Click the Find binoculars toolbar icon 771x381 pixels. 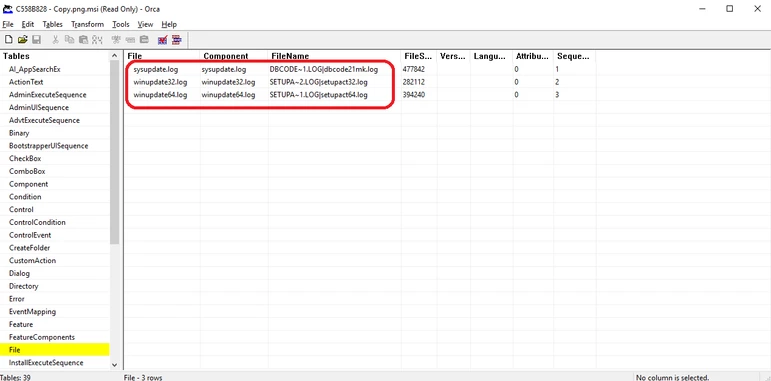click(x=97, y=40)
